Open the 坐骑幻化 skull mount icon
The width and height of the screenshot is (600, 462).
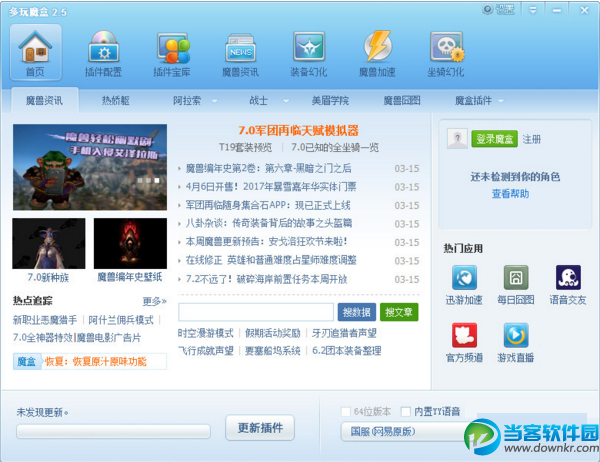[446, 53]
